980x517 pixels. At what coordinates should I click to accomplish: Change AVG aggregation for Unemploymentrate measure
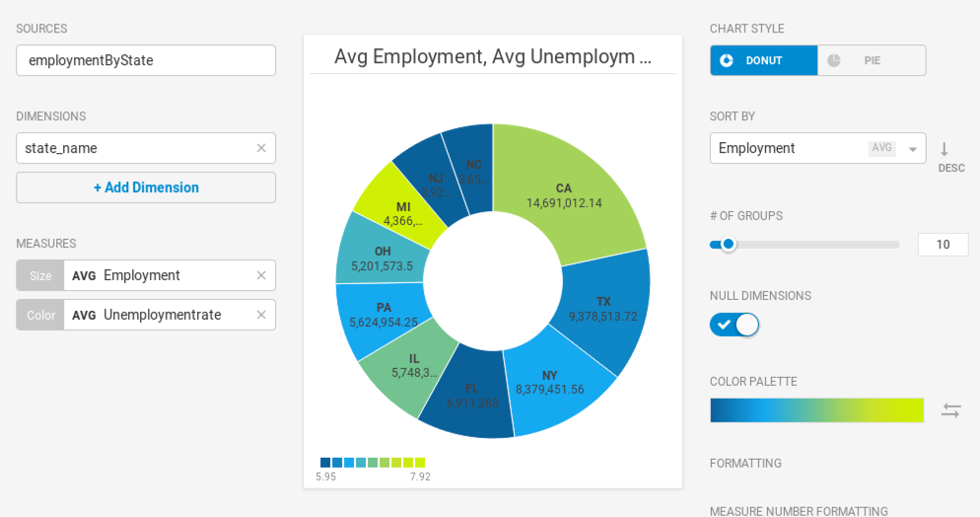84,315
